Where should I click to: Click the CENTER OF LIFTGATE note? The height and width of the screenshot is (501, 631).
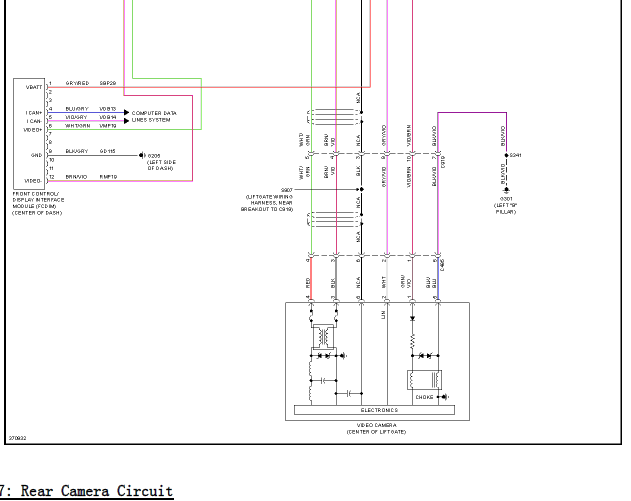377,432
